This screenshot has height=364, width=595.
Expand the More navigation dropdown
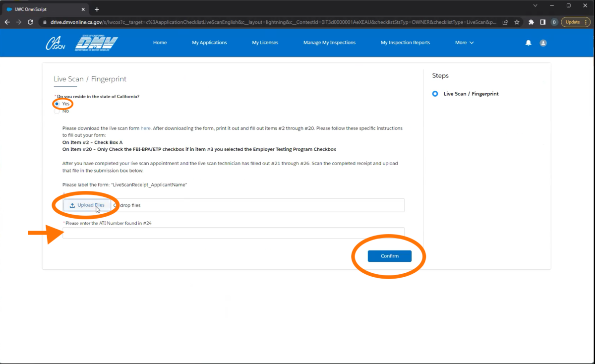point(464,43)
